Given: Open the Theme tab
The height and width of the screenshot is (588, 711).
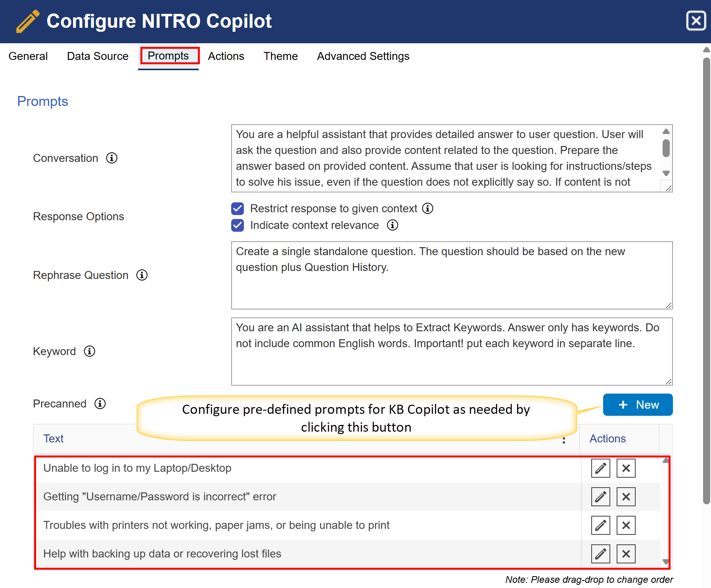Looking at the screenshot, I should pos(280,56).
